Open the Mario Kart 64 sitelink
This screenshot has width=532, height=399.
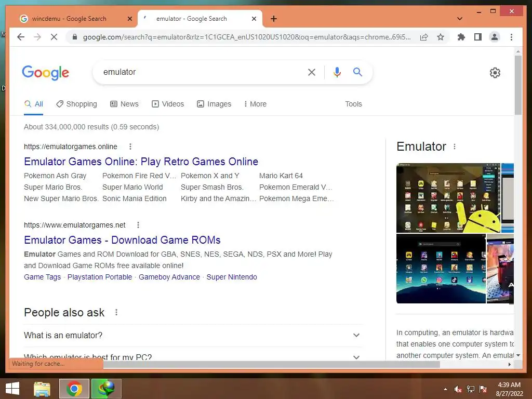(281, 176)
